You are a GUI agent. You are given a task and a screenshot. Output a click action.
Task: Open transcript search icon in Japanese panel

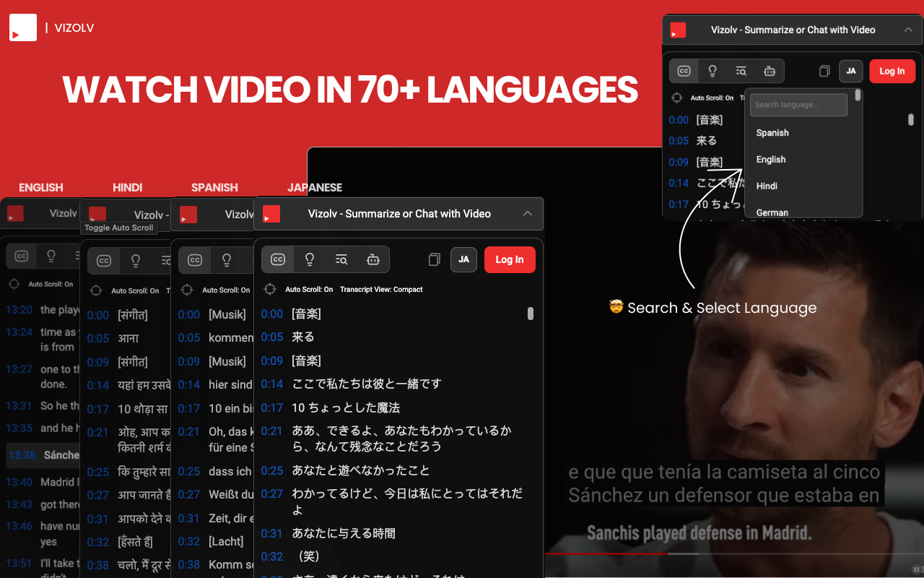point(341,259)
